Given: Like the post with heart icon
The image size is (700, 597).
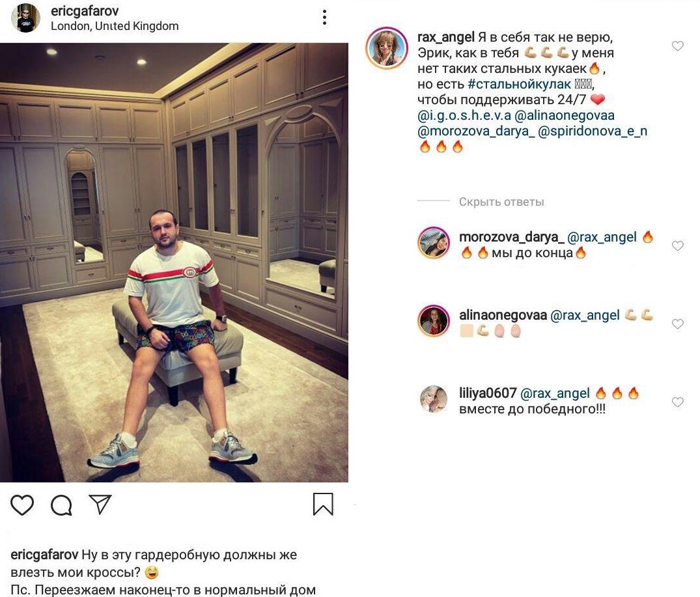Looking at the screenshot, I should point(22,505).
